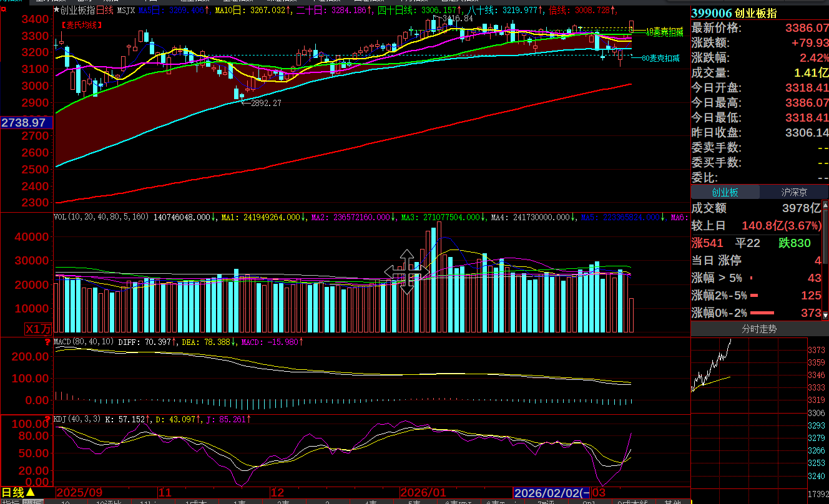Screen dimensions: 829x504
Task: Toggle the 【麦氏均线】 indicator label
Action: click(x=82, y=25)
